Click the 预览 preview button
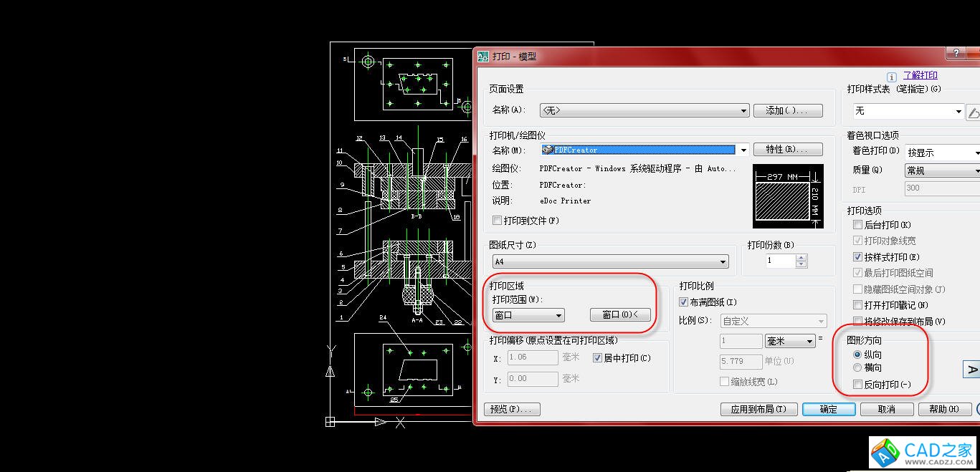980x472 pixels. coord(513,410)
